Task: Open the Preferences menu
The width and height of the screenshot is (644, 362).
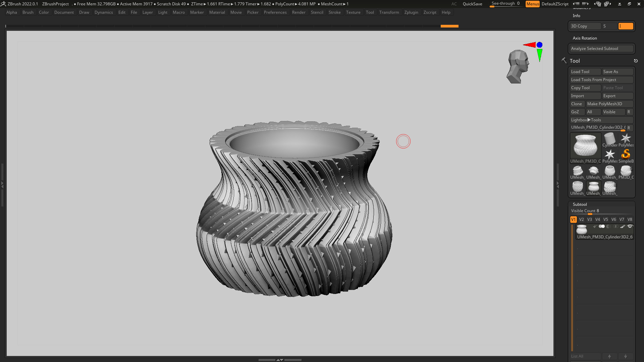Action: [x=275, y=12]
